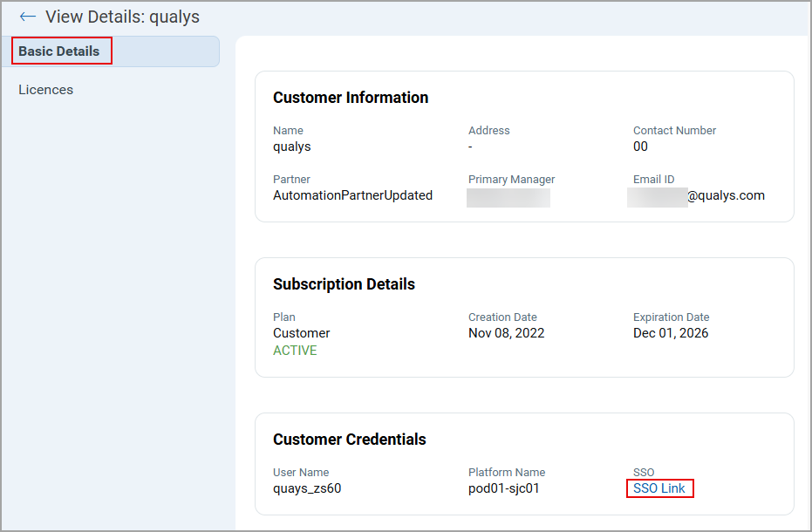Click the ACTIVE status text
The image size is (812, 532).
coord(295,351)
